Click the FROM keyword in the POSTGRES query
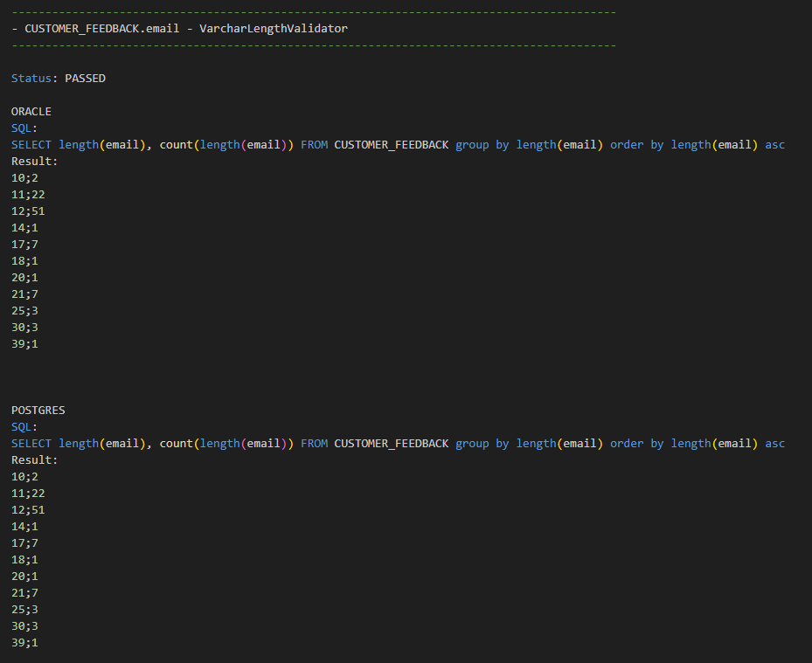Viewport: 812px width, 663px height. [x=314, y=444]
